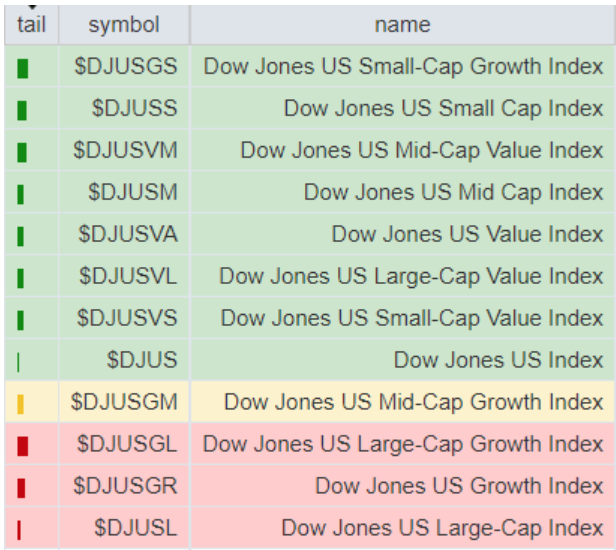This screenshot has height=550, width=616.
Task: Click the yellow tail bar for $DJUSGM
Action: (21, 404)
